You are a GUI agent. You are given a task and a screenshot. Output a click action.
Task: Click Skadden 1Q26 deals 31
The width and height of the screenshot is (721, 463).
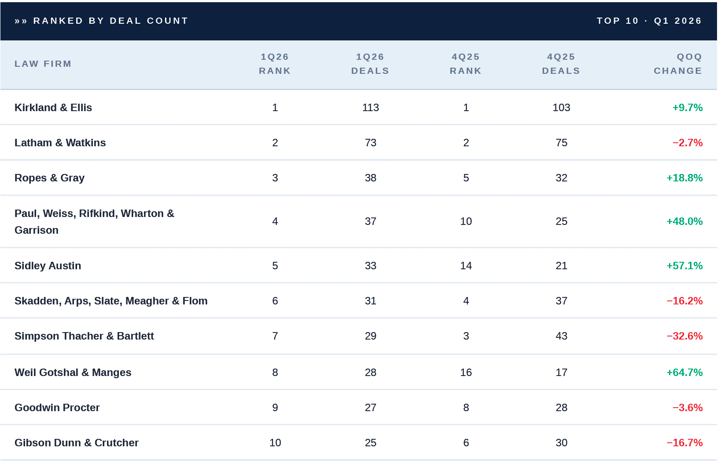(370, 301)
